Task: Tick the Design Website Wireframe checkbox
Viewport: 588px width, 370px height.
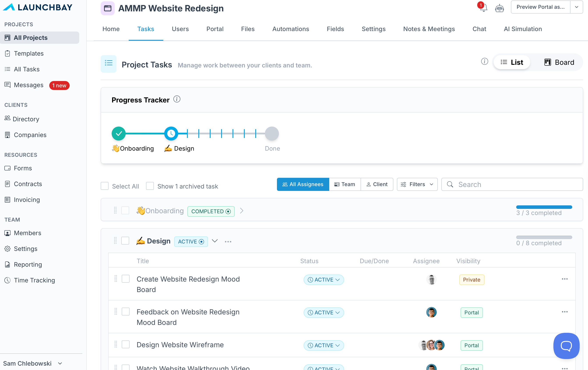Action: (x=126, y=345)
